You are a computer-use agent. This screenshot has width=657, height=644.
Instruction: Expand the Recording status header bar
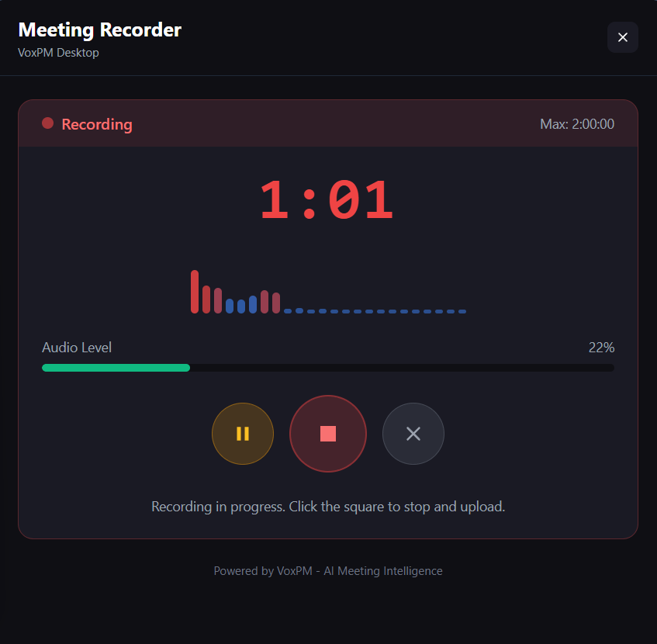[x=328, y=123]
